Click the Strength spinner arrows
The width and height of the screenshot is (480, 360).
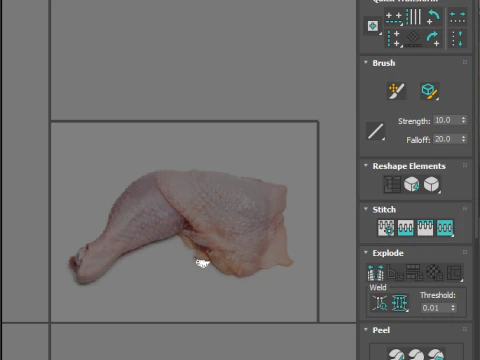463,120
